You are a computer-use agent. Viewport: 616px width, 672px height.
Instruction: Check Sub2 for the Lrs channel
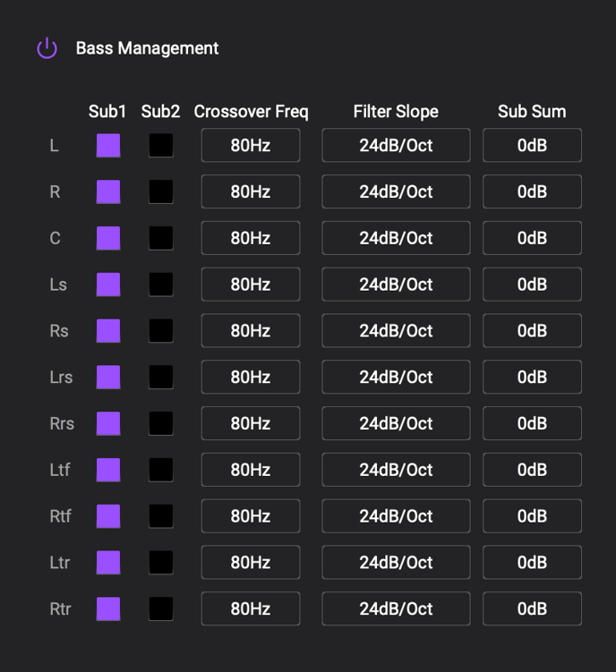(x=161, y=377)
